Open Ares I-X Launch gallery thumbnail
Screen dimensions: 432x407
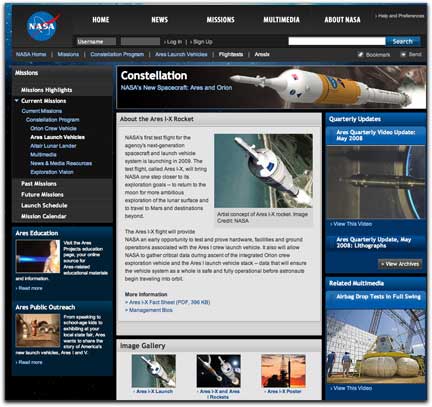[x=154, y=371]
